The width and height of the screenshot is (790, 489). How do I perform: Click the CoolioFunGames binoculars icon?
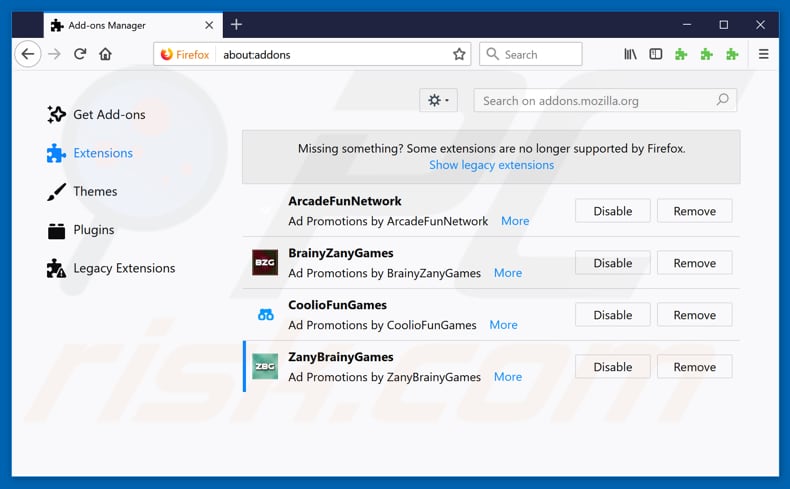pos(266,315)
